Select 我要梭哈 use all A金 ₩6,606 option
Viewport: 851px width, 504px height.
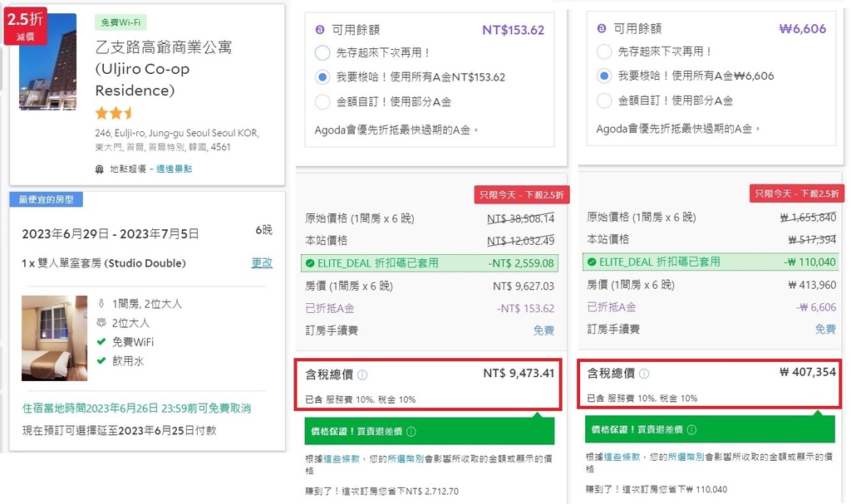[604, 76]
